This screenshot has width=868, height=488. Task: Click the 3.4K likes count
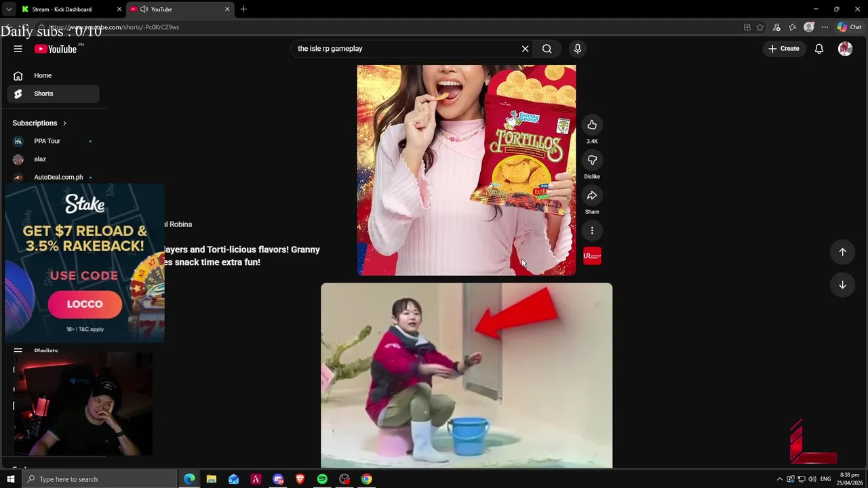[592, 142]
